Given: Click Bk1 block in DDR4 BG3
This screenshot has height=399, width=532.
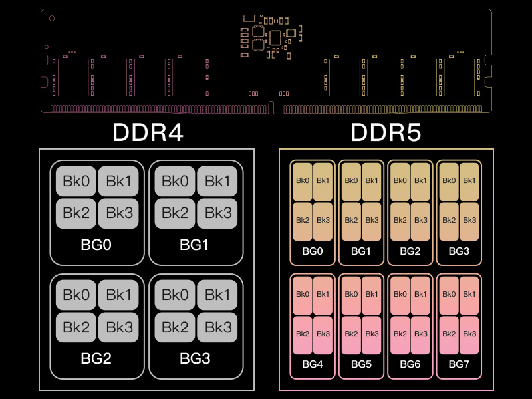Looking at the screenshot, I should [x=217, y=295].
